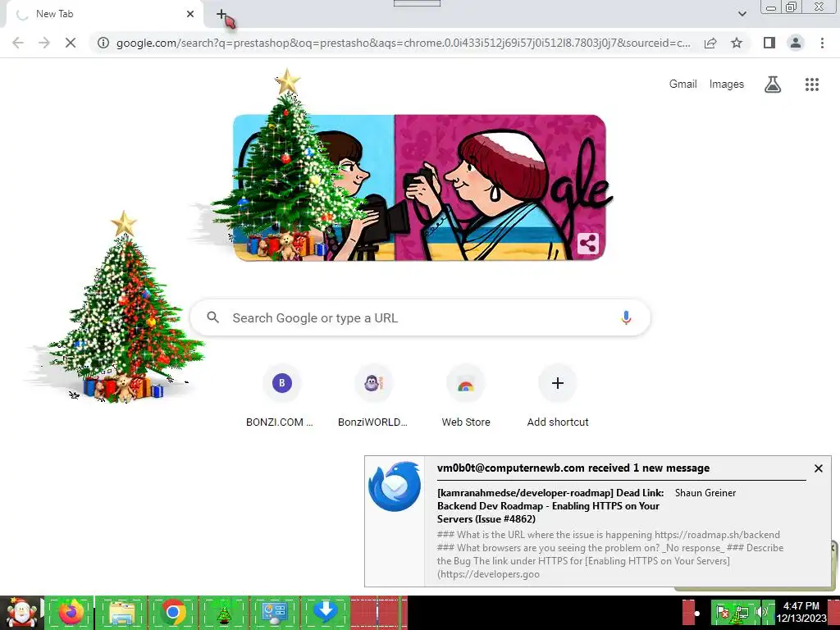
Task: Open the Google Doodle image
Action: coord(419,188)
